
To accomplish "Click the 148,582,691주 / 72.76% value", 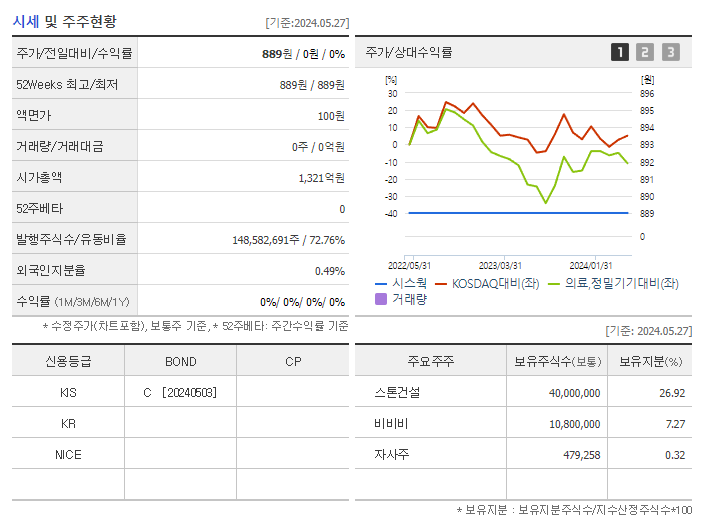I will [x=288, y=240].
